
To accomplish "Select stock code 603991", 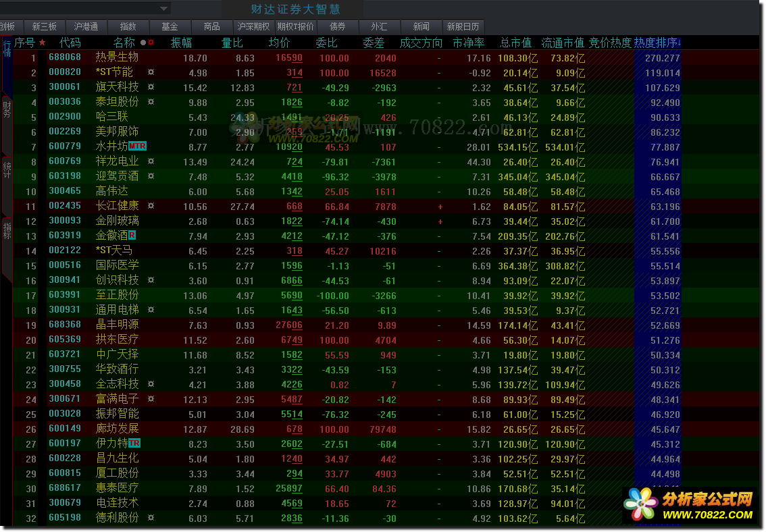I will tap(65, 295).
